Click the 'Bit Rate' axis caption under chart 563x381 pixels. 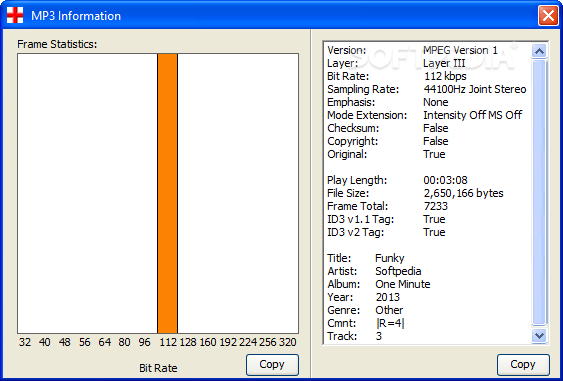pyautogui.click(x=158, y=368)
